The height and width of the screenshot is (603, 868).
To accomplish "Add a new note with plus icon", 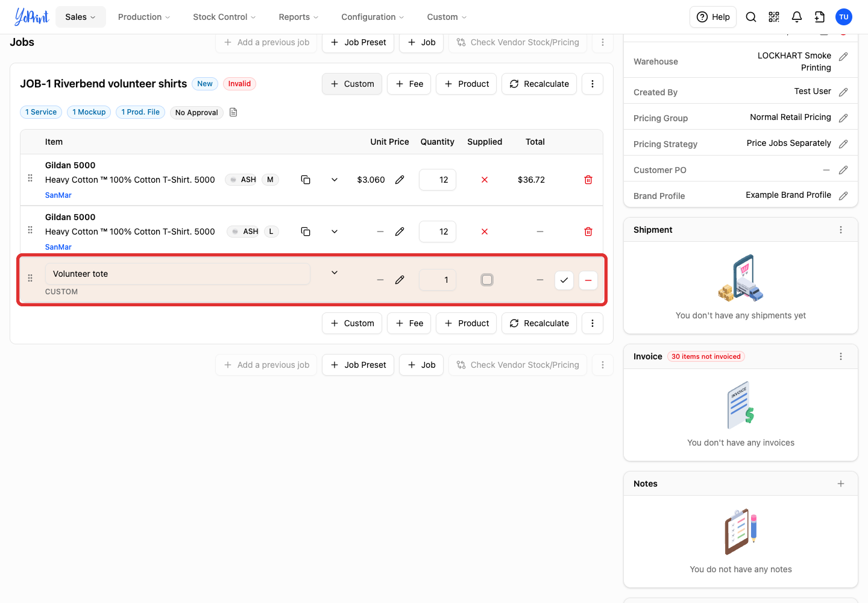I will click(x=841, y=484).
